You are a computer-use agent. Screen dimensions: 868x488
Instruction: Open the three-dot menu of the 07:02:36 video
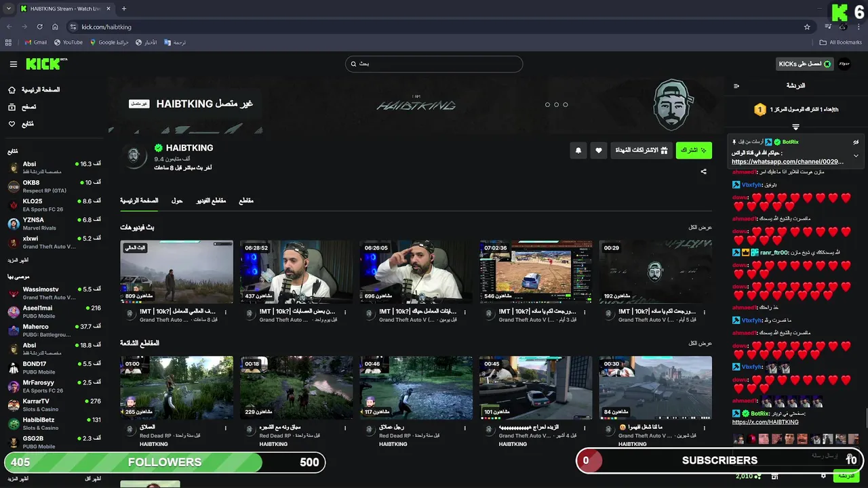point(585,312)
